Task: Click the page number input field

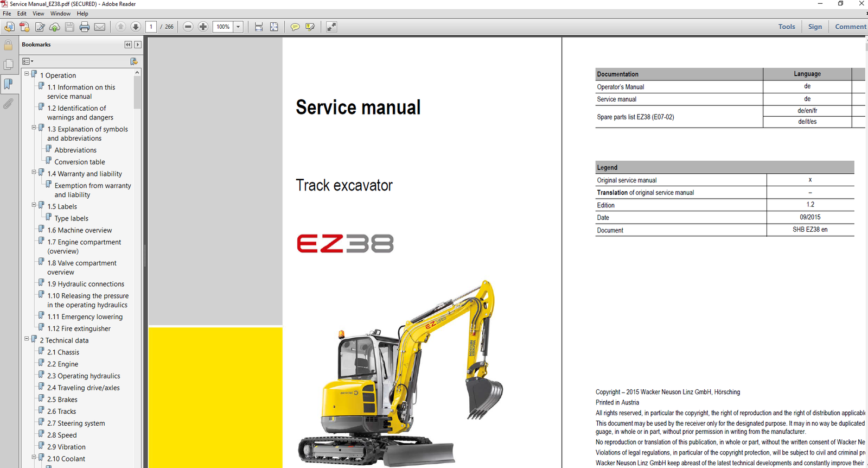Action: tap(151, 27)
